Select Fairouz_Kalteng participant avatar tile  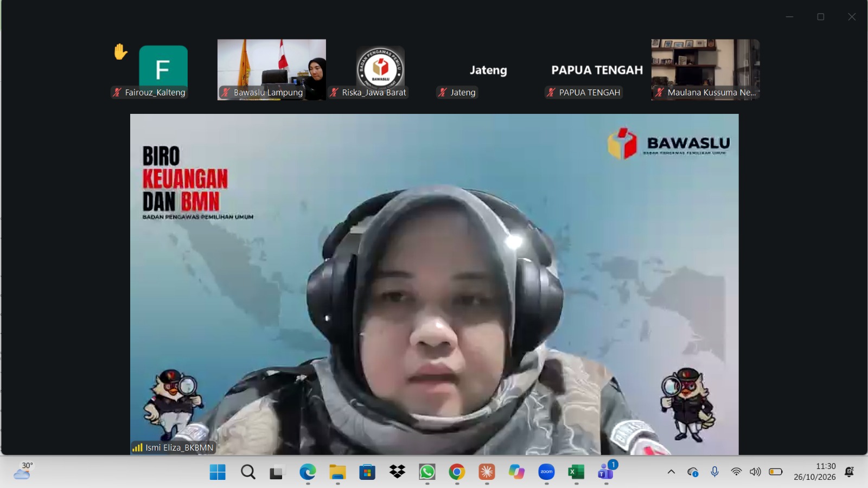(x=163, y=69)
